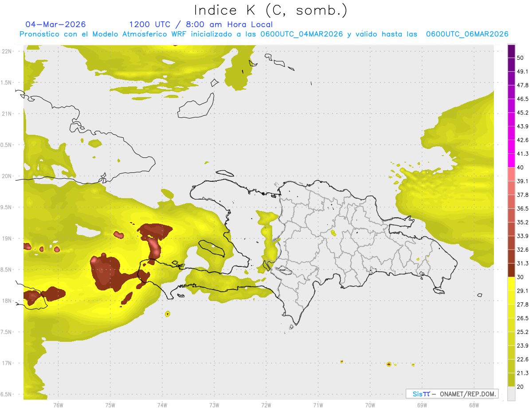This screenshot has height=411, width=532.
Task: Pick the gray swatch below 20 on colorbar
Action: (x=511, y=394)
